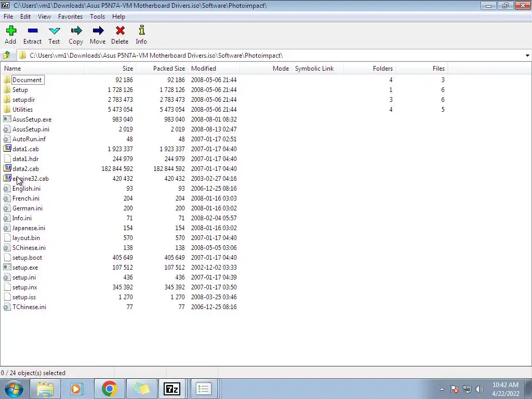Open the Windows Start button
The image size is (532, 399).
pyautogui.click(x=14, y=389)
